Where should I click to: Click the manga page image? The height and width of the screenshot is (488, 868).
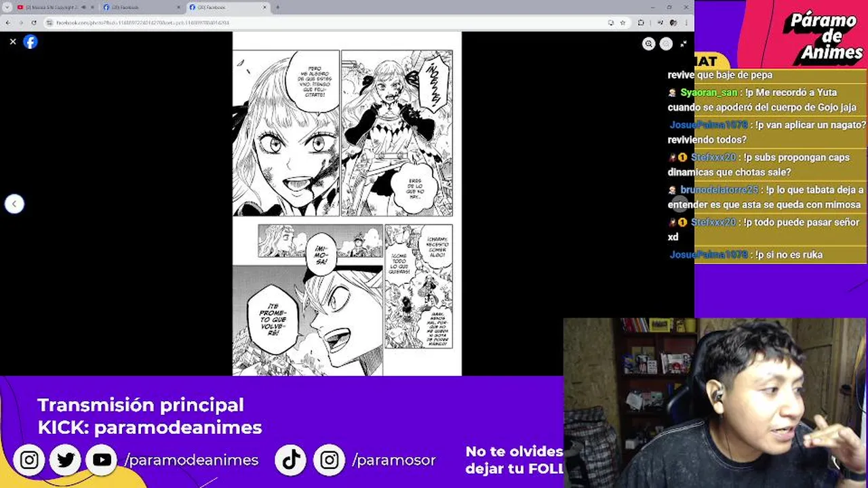click(347, 203)
